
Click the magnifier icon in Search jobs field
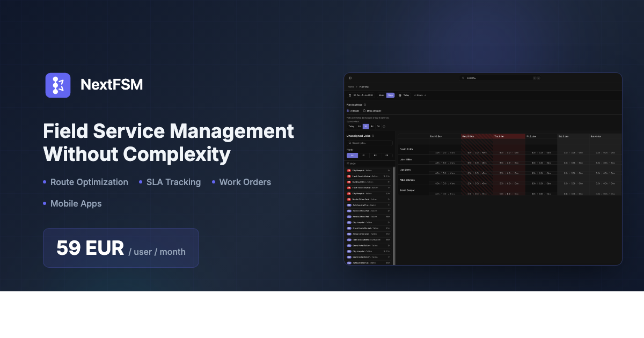click(x=350, y=143)
